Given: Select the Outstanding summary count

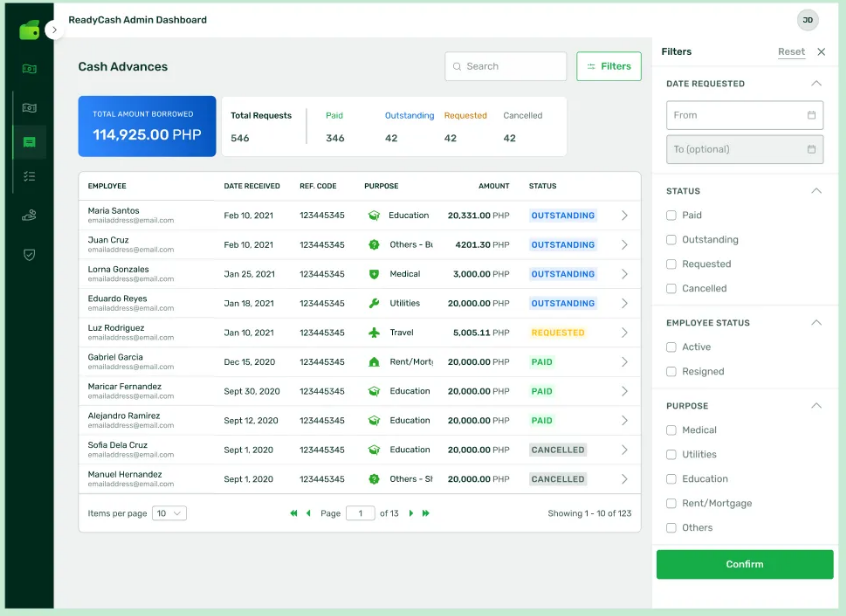Looking at the screenshot, I should point(391,138).
